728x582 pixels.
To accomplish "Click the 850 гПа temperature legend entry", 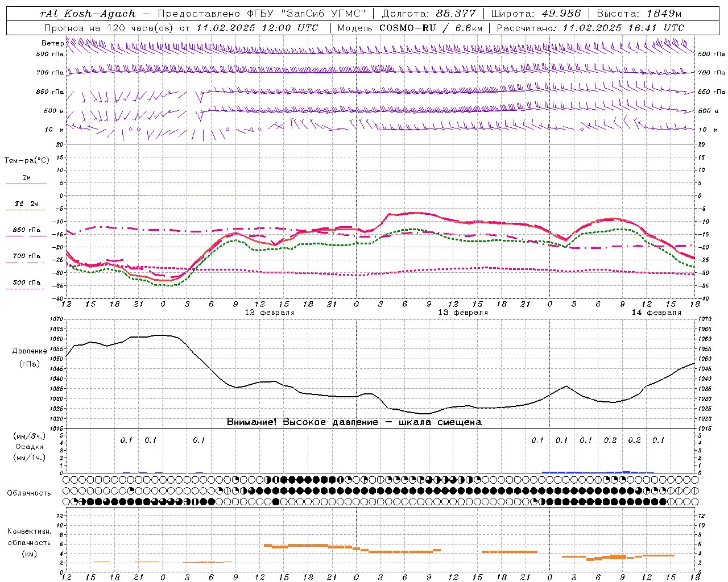I will tap(27, 230).
